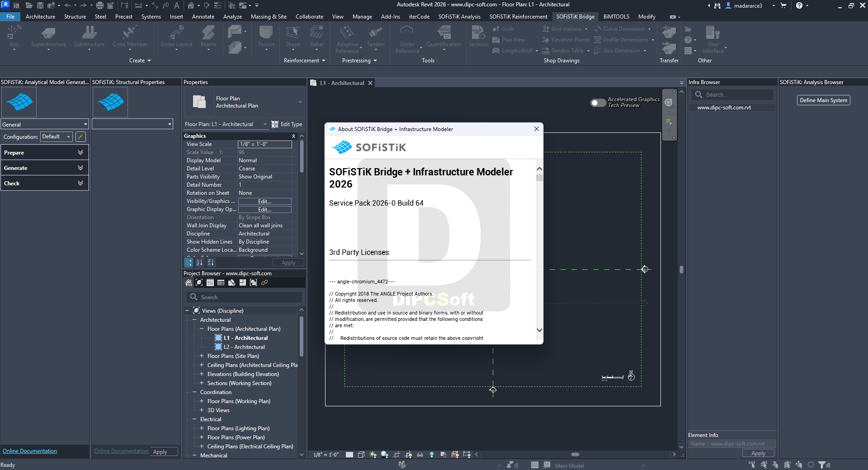
Task: Expand Check section
Action: (44, 183)
